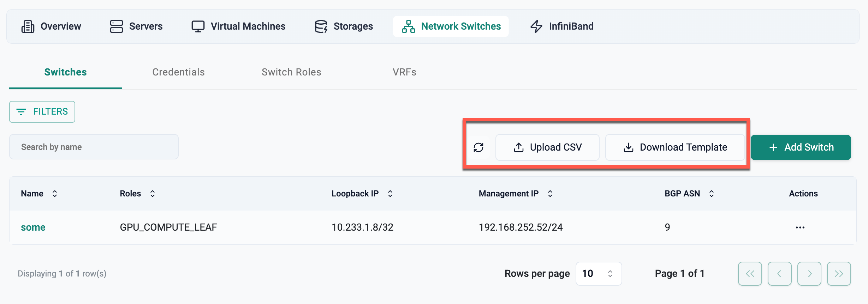Sort by Loopback IP column
Viewport: 868px width, 304px height.
tap(390, 194)
